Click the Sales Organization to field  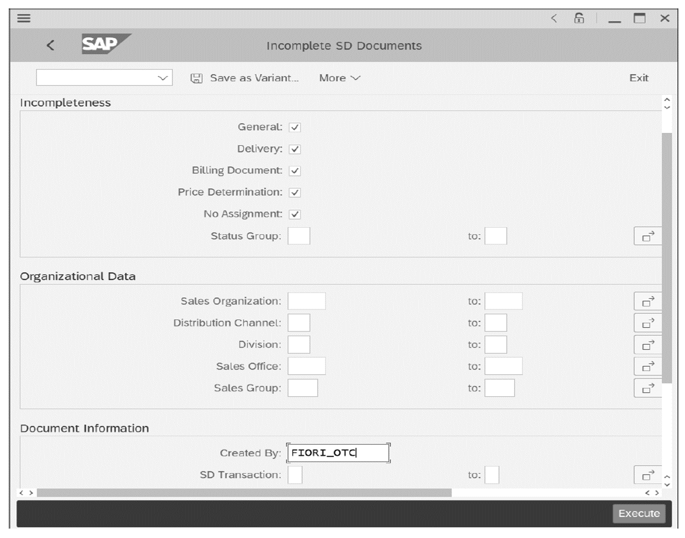[504, 301]
